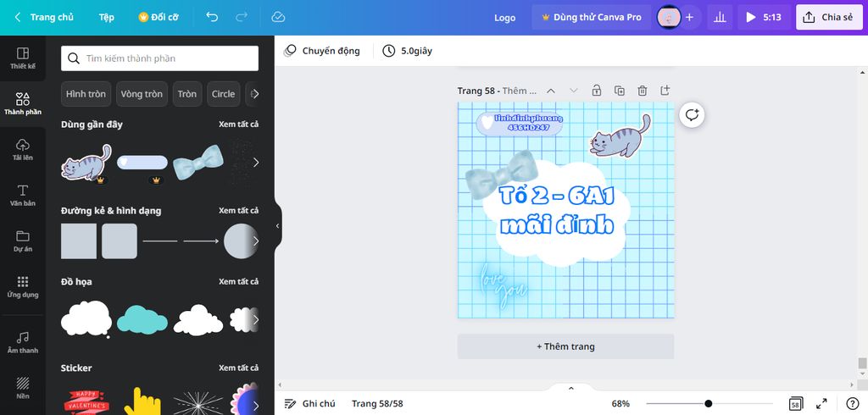Screen dimensions: 868x415
Task: Select the Thành phần elements tab
Action: pyautogui.click(x=23, y=104)
